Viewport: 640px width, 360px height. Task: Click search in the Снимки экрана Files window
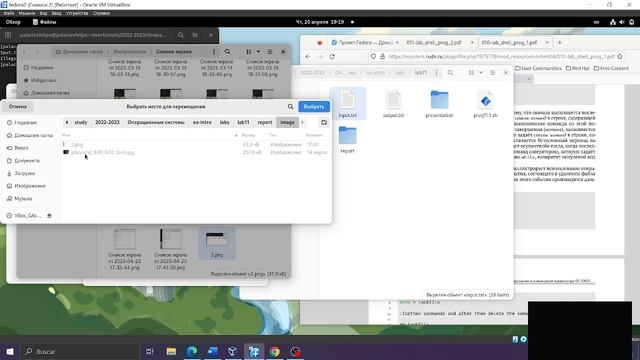pos(227,52)
